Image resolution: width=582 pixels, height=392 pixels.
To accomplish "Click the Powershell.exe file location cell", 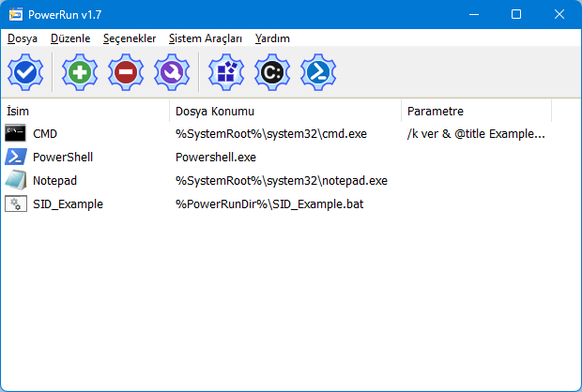I will 216,158.
